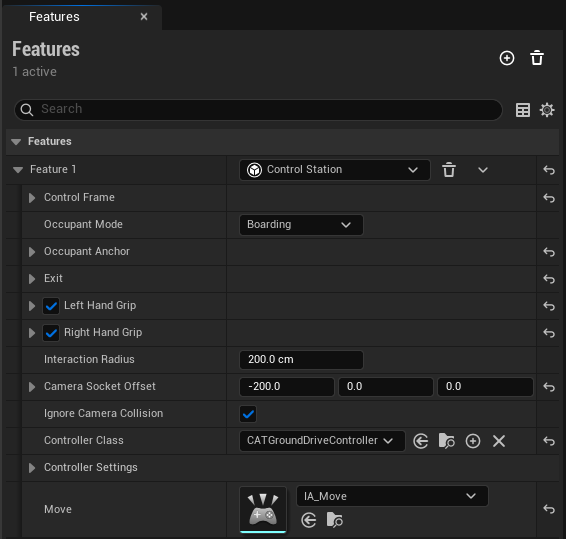
Task: Toggle the Right Hand Grip checkbox
Action: 51,333
